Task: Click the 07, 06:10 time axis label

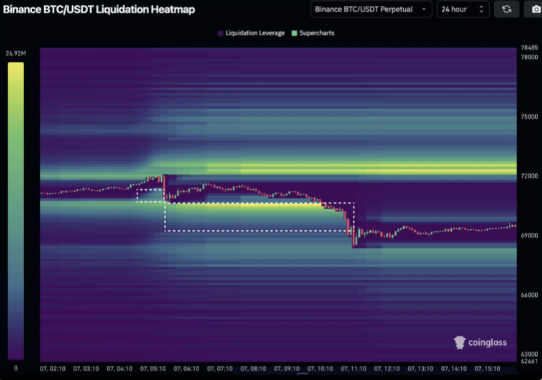Action: tap(186, 369)
